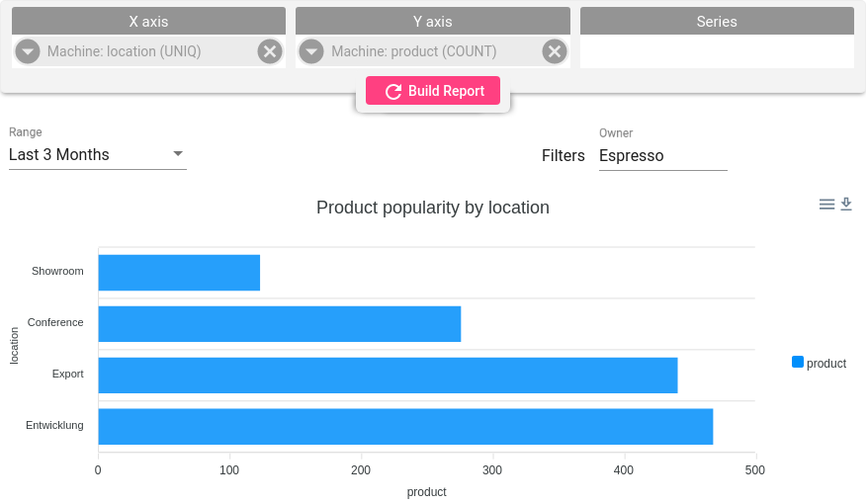Remove Machine: location (UNIQ) from X axis
Viewport: 868px width, 504px height.
270,51
